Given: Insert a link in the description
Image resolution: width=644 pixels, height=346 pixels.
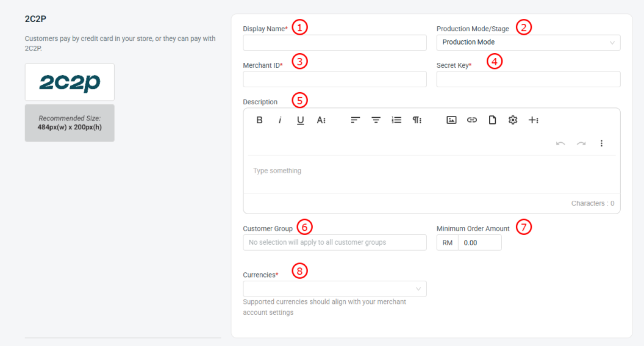Looking at the screenshot, I should (472, 120).
